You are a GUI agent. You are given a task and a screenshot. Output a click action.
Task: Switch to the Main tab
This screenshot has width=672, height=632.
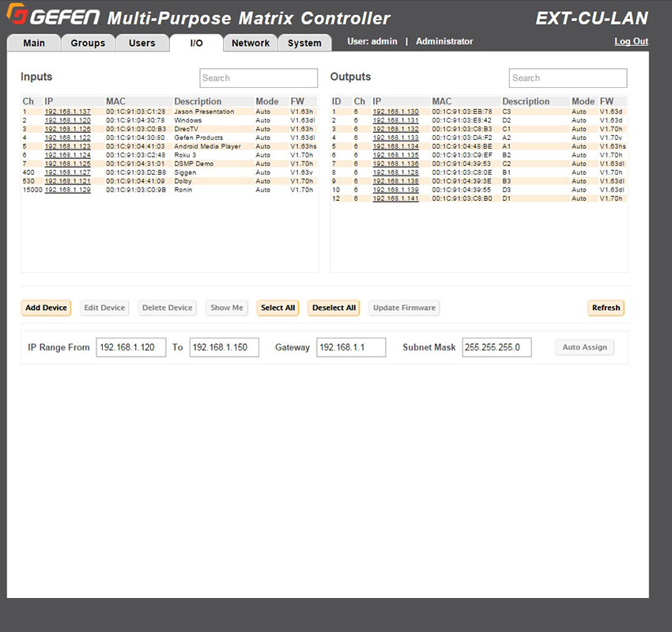click(34, 44)
